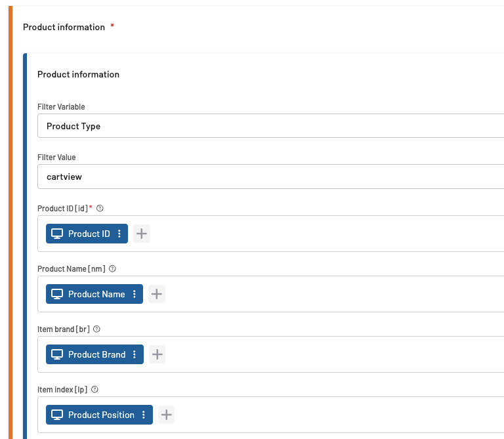Click the required Product information section title
The height and width of the screenshot is (439, 504).
click(x=64, y=27)
